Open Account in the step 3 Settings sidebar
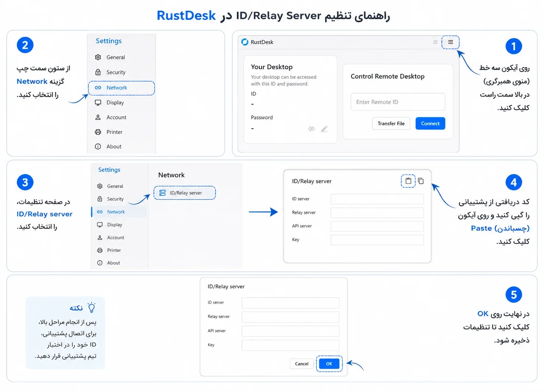 [119, 238]
